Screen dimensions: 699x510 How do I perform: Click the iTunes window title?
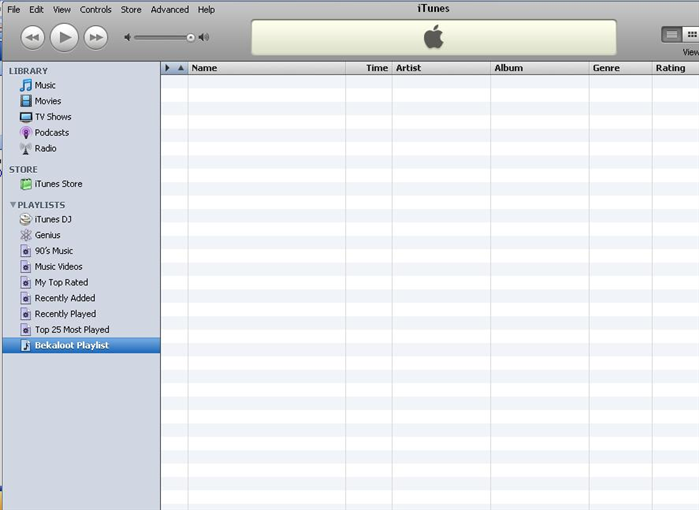(x=433, y=8)
